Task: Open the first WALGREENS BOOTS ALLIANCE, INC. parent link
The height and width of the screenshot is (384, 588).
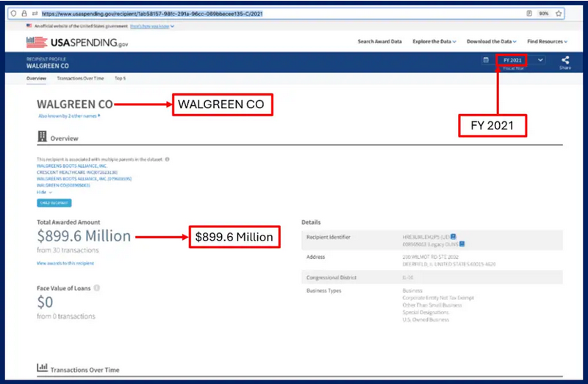Action: [72, 166]
